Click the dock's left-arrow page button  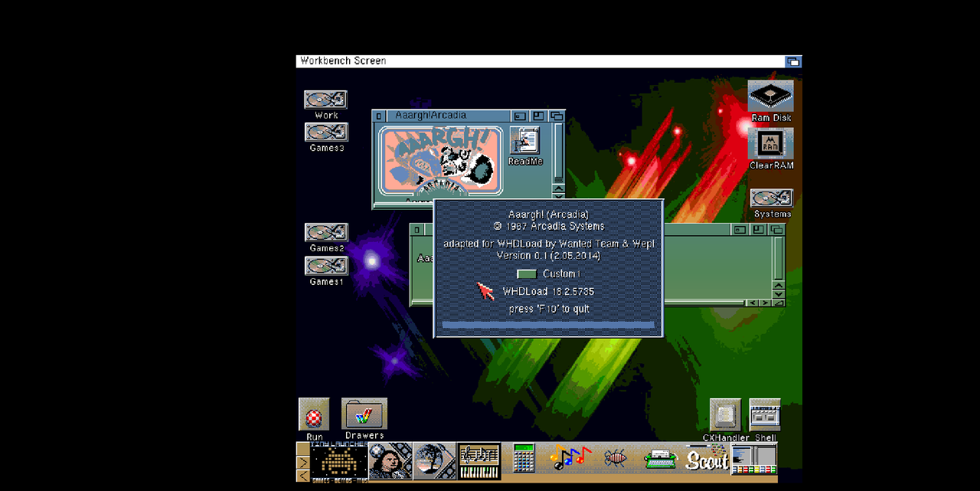(303, 476)
